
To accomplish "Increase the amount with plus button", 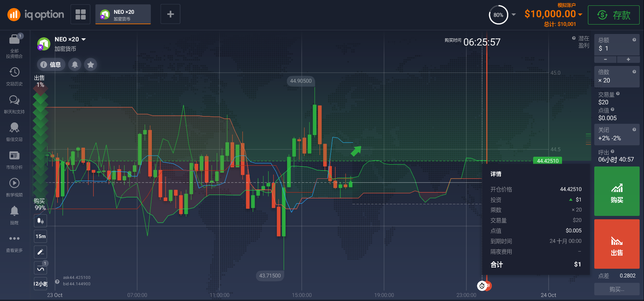I will coord(628,60).
